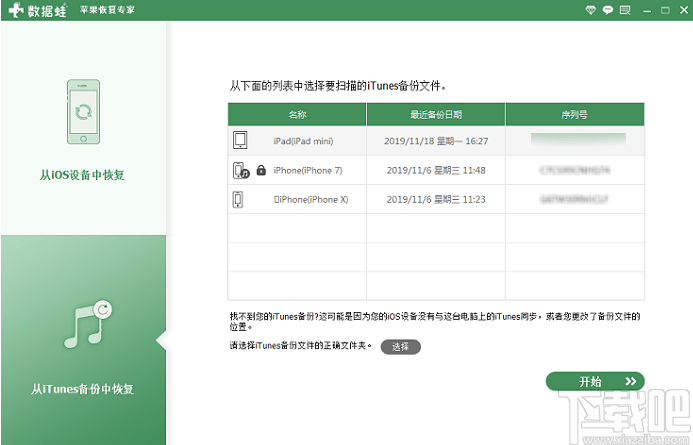
Task: Click the blurred serial number of iPad mini
Action: [578, 139]
